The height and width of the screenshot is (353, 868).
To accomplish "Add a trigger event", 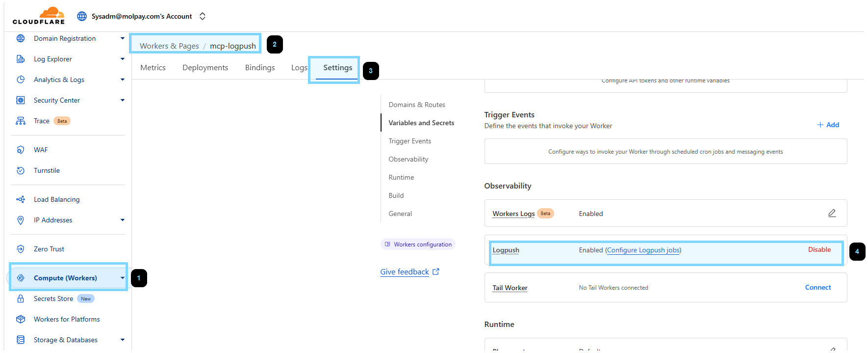I will (x=828, y=125).
